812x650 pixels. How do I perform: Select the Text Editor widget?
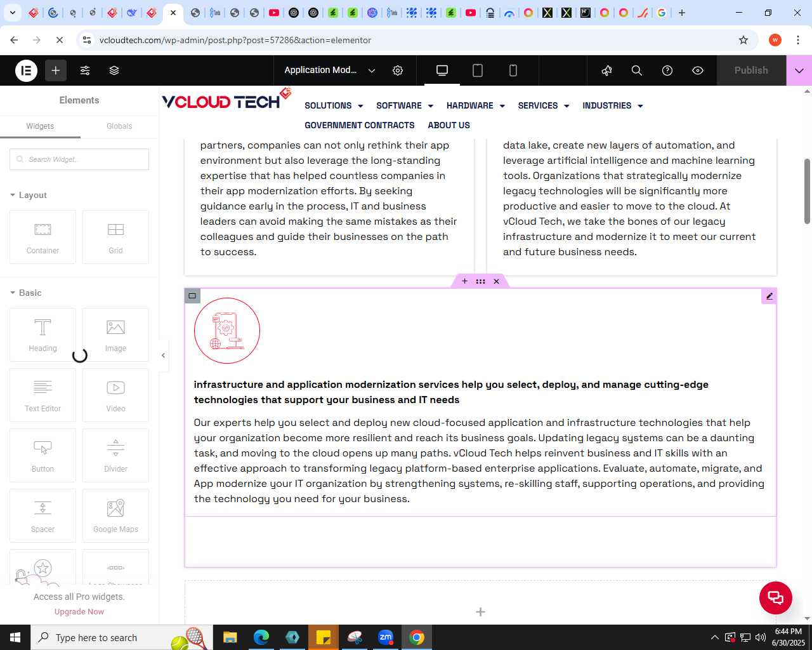[43, 395]
